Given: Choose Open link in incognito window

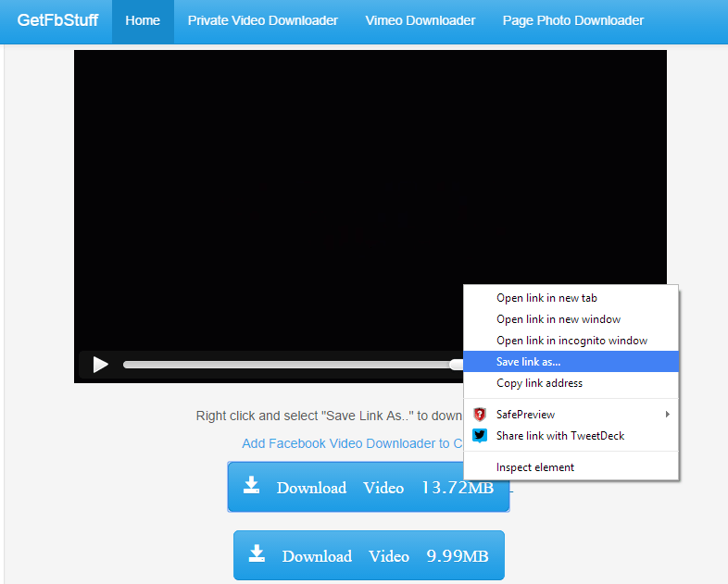Looking at the screenshot, I should tap(571, 341).
